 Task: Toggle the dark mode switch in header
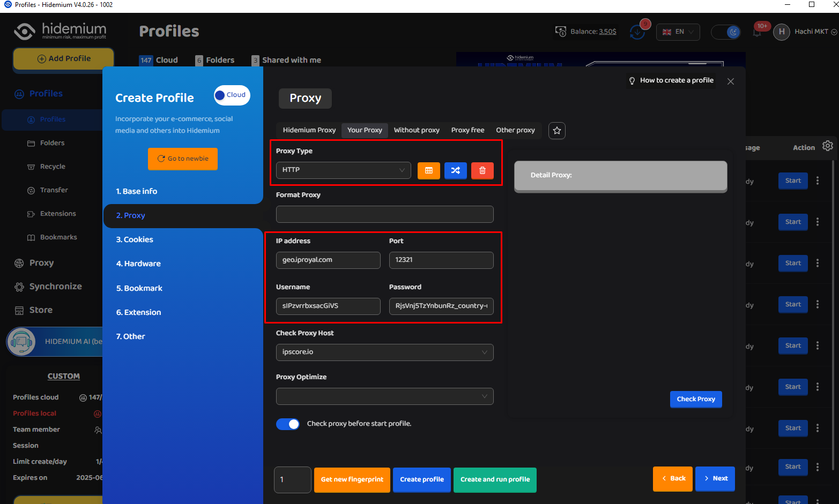(726, 32)
